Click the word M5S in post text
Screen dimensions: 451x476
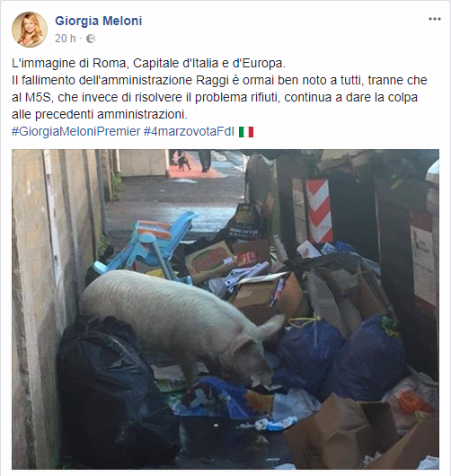pos(37,98)
